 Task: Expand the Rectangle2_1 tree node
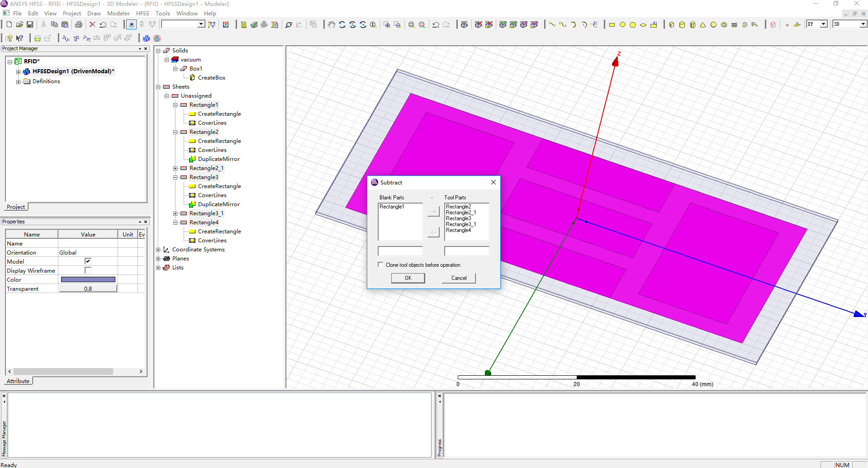tap(175, 168)
